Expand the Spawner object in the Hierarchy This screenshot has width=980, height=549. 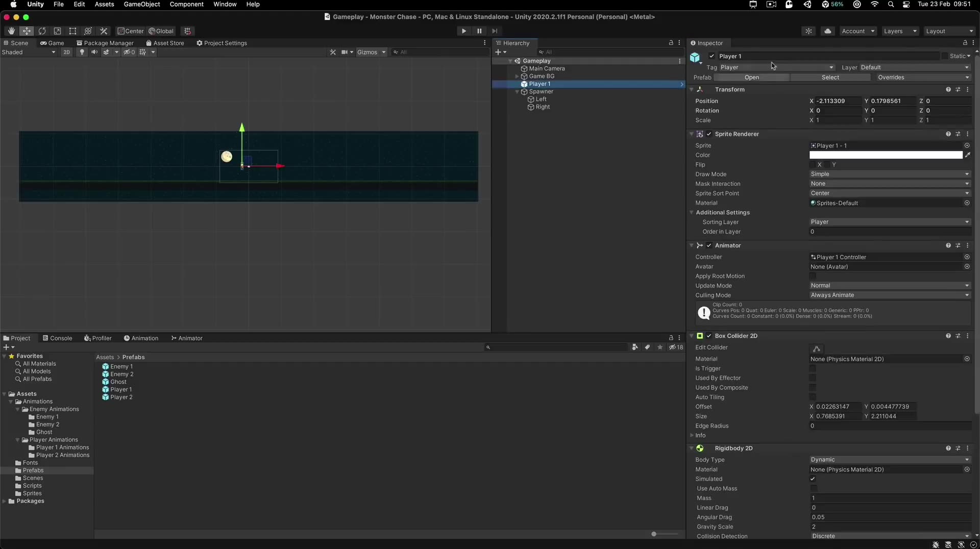click(x=517, y=92)
